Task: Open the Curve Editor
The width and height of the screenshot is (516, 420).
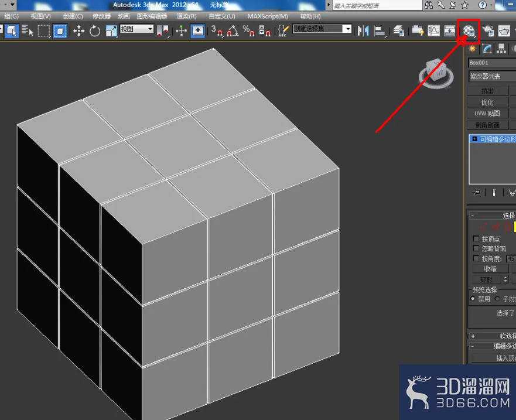Action: pos(433,31)
